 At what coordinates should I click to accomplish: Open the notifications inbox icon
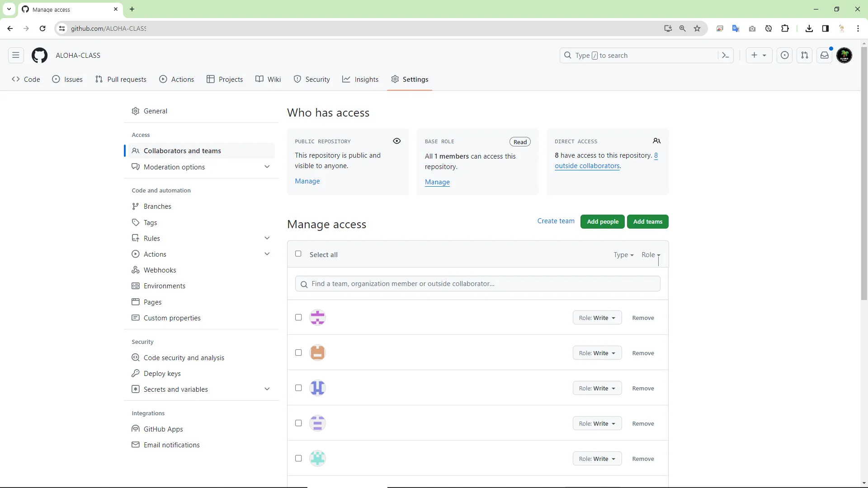(825, 55)
